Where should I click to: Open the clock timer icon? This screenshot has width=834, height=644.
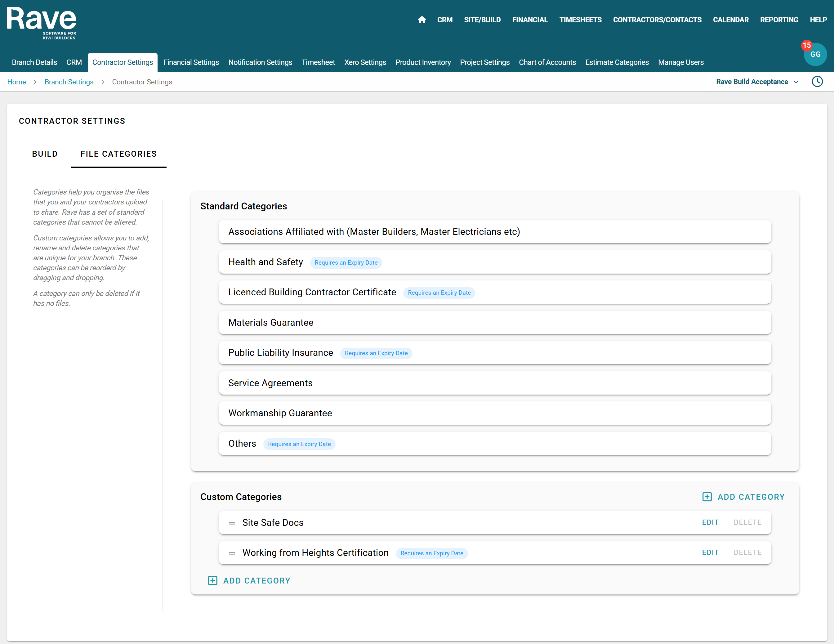click(x=817, y=81)
